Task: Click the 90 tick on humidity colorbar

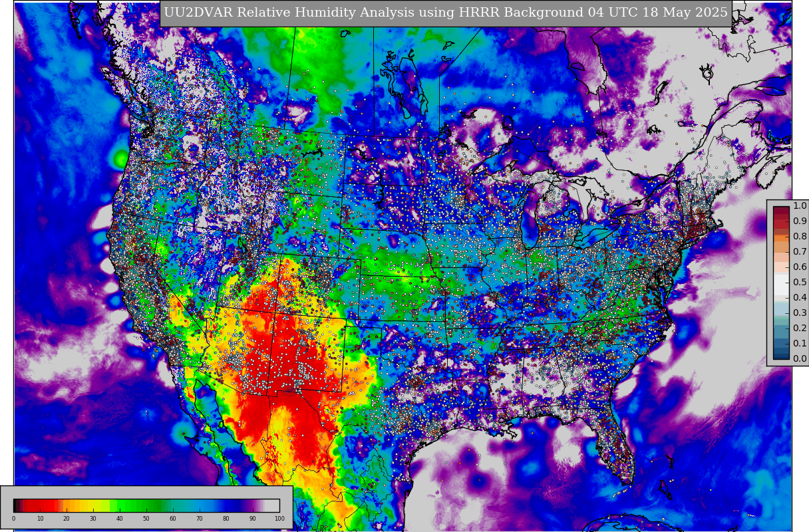Action: click(x=253, y=519)
